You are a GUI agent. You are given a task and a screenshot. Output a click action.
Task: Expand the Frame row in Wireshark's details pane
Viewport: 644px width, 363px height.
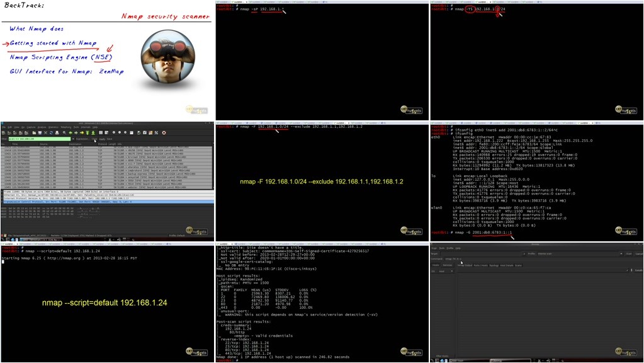107,192
